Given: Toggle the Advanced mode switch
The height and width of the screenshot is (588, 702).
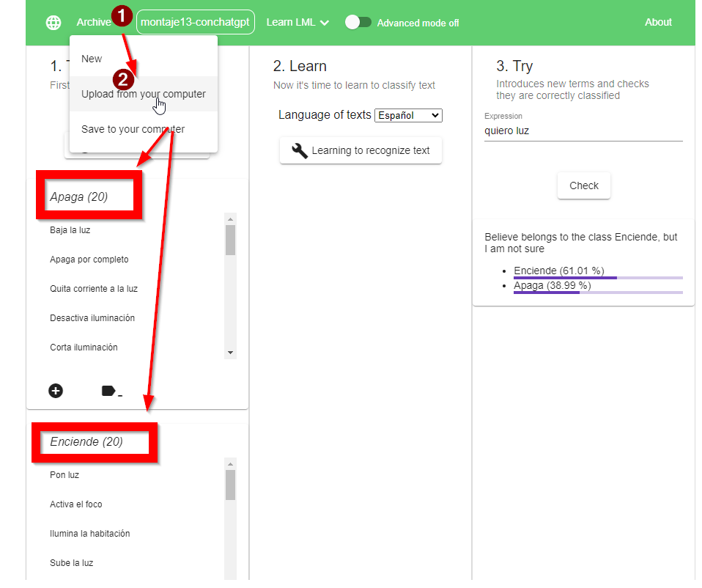Looking at the screenshot, I should (x=358, y=22).
